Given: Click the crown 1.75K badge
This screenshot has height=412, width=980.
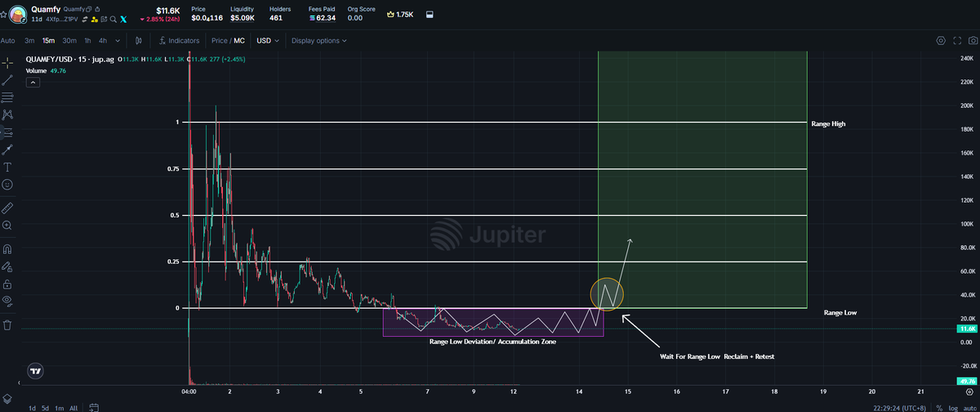Looking at the screenshot, I should tap(400, 14).
